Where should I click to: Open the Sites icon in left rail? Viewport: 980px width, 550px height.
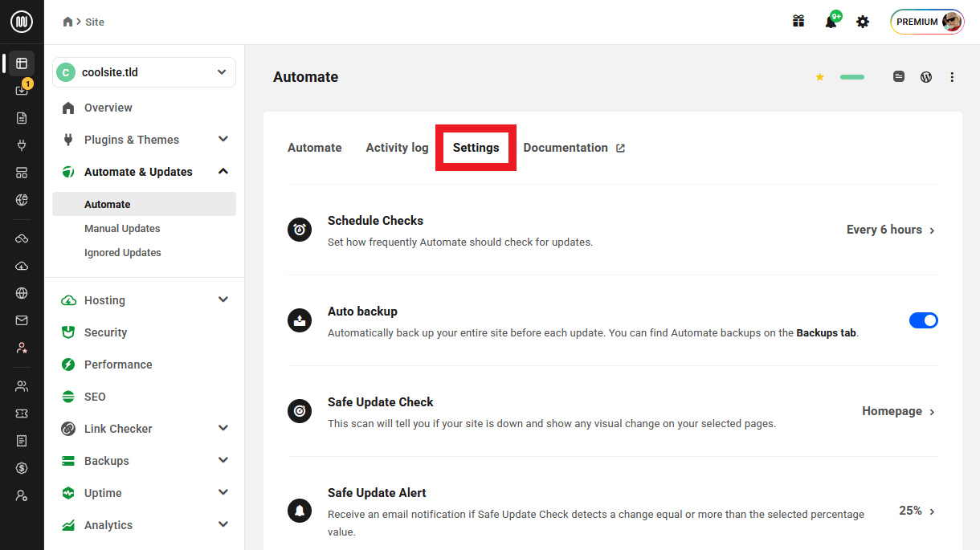[x=22, y=63]
